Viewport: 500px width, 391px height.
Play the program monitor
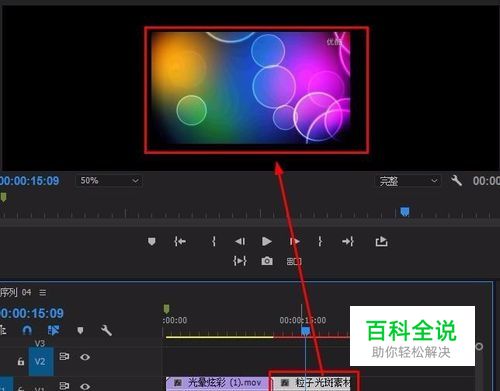tap(266, 241)
